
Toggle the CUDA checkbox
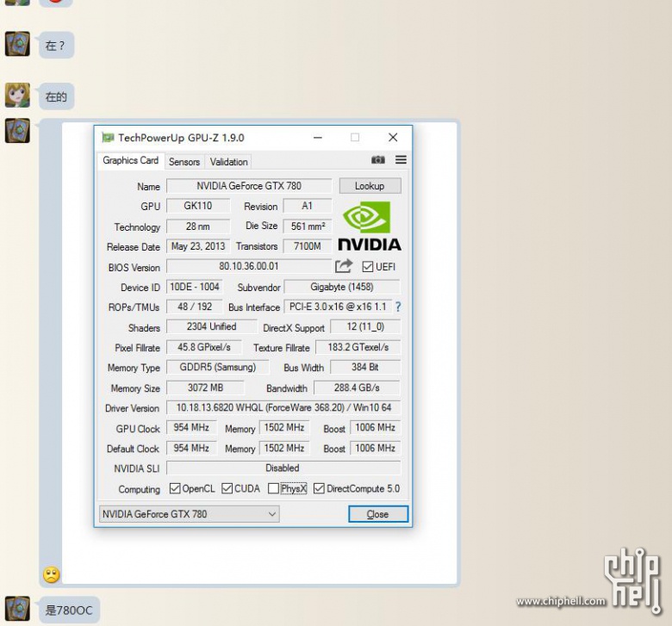pos(227,488)
